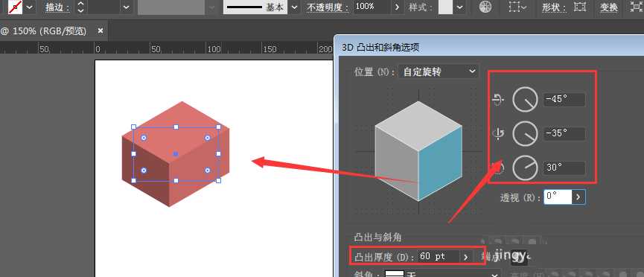This screenshot has width=644, height=277.
Task: Click the bottom-middle bounding box handle
Action: point(176,180)
